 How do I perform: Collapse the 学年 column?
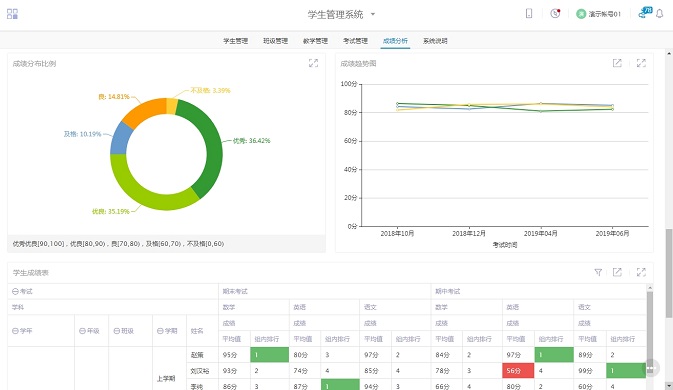point(15,331)
